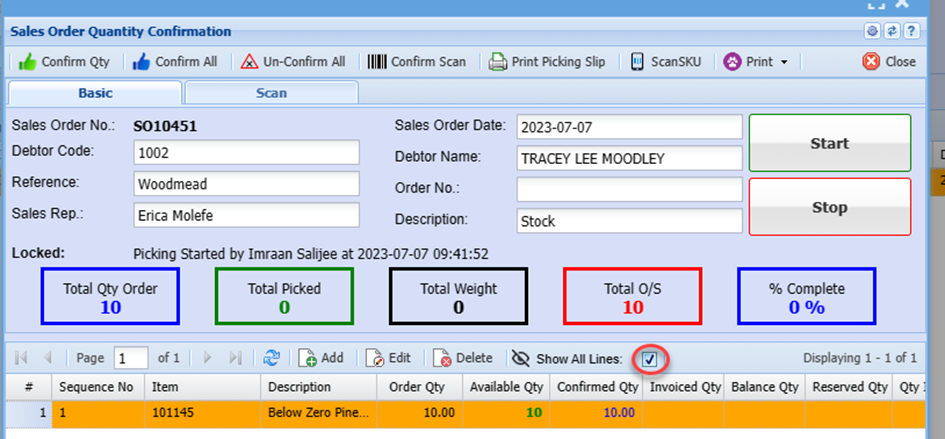Click the Displaying 1 - 1 of 1 text
This screenshot has height=439, width=945.
pos(860,358)
